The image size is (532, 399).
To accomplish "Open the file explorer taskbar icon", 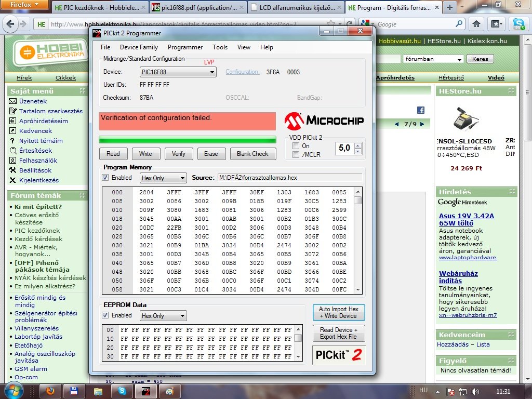I will click(98, 391).
